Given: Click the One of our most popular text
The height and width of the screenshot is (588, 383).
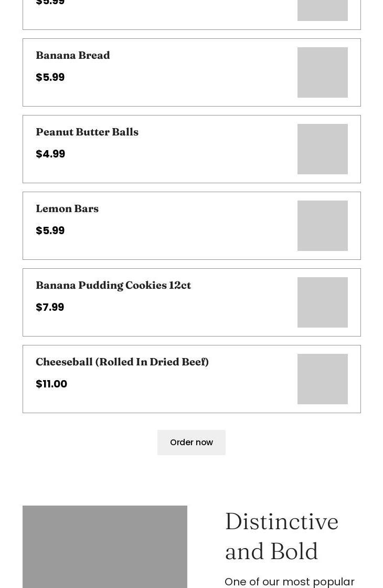Looking at the screenshot, I should (x=289, y=581).
